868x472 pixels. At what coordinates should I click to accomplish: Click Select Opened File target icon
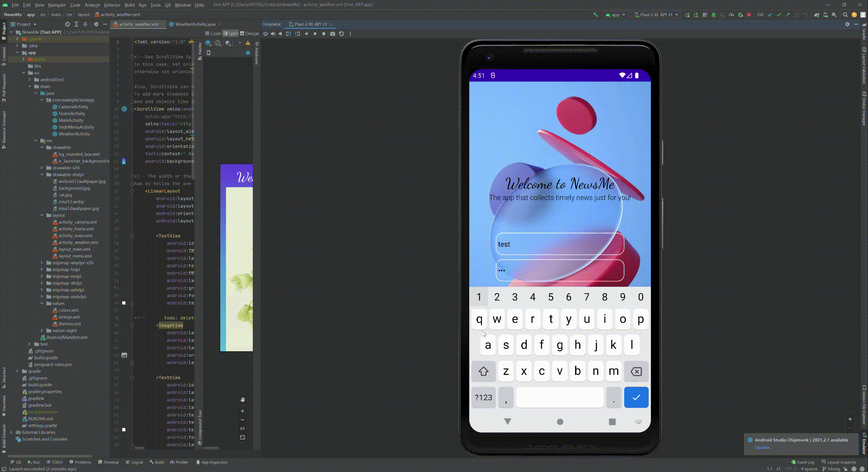[x=67, y=24]
